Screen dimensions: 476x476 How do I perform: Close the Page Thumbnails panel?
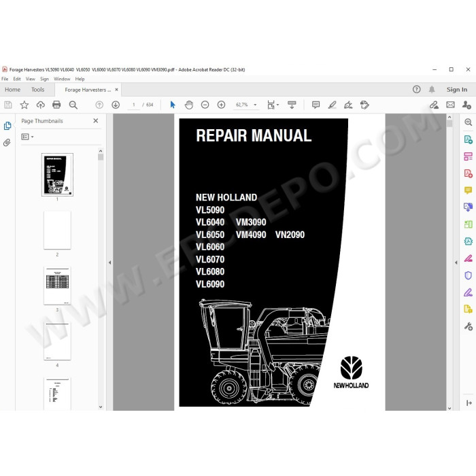tap(96, 121)
